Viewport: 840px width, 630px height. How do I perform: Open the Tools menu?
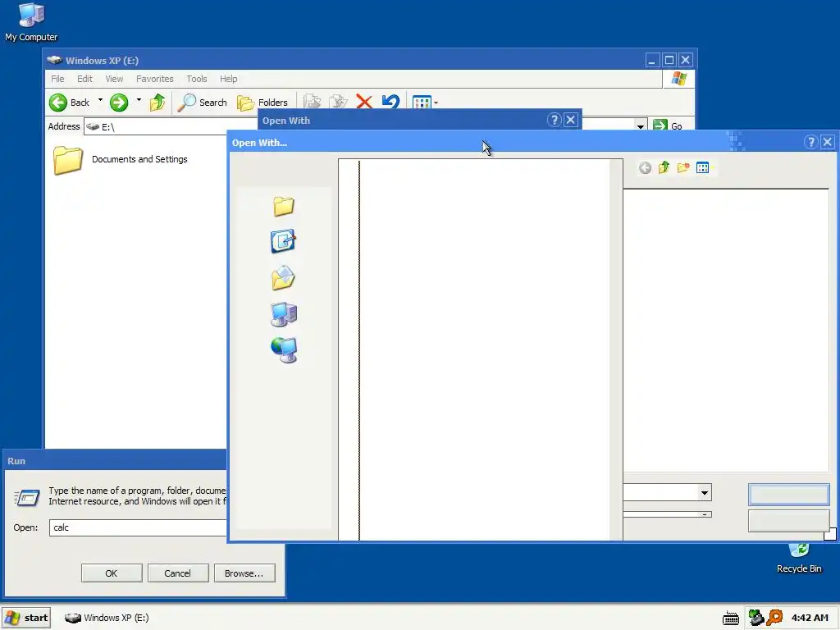pos(197,79)
